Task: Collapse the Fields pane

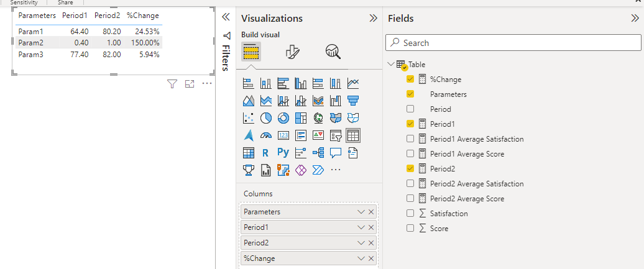Action: [635, 18]
